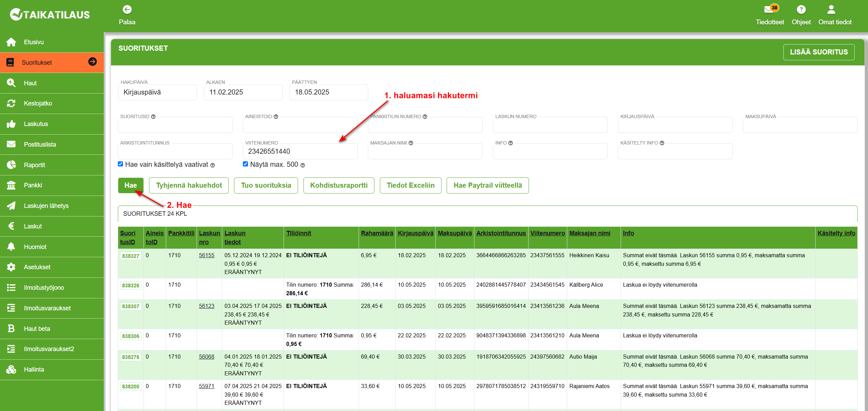Click the Laskujen lähetys paper plane icon
This screenshot has width=868, height=411.
(x=11, y=206)
